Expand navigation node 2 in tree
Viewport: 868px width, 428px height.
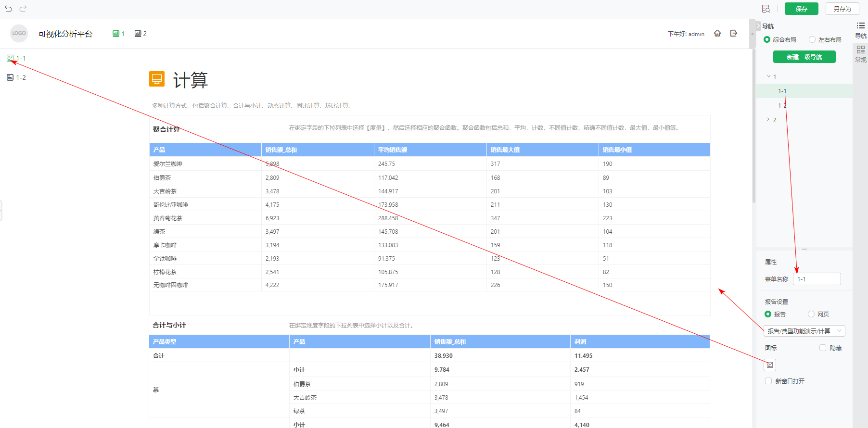tap(768, 120)
